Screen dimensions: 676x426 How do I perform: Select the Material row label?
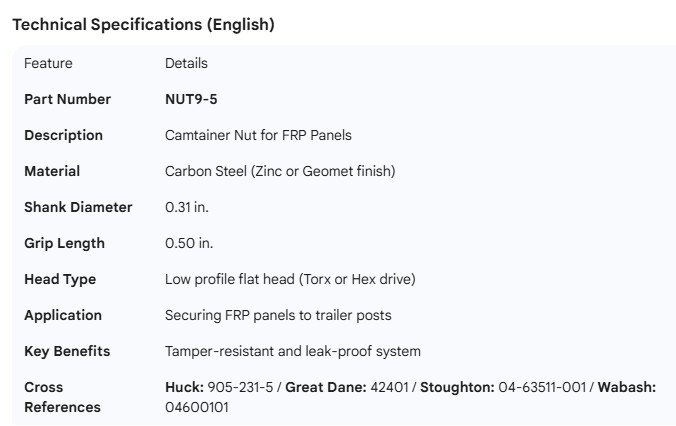[x=52, y=171]
